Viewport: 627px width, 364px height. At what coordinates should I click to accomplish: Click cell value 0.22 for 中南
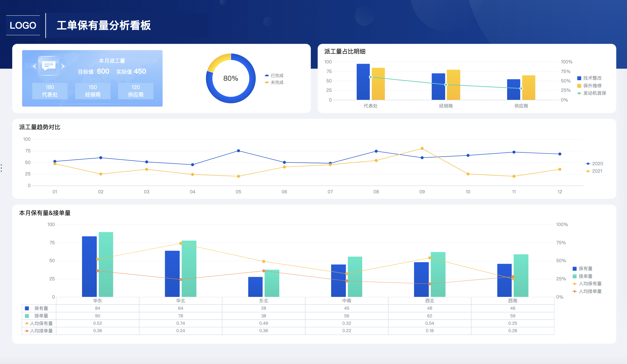point(347,331)
